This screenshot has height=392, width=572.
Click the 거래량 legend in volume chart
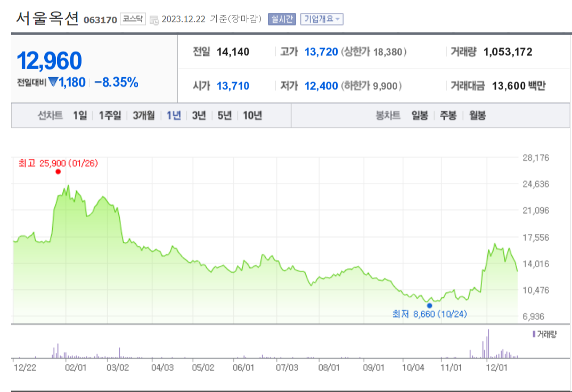[x=545, y=334]
